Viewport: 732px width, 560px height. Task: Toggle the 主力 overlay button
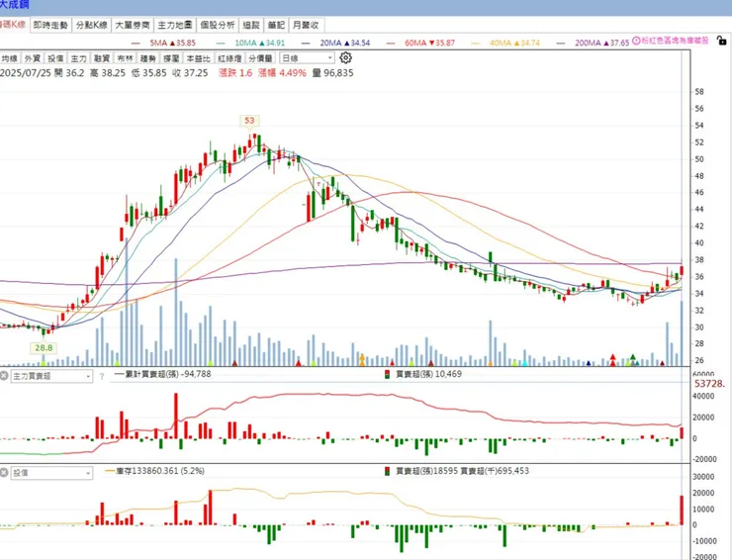(78, 58)
